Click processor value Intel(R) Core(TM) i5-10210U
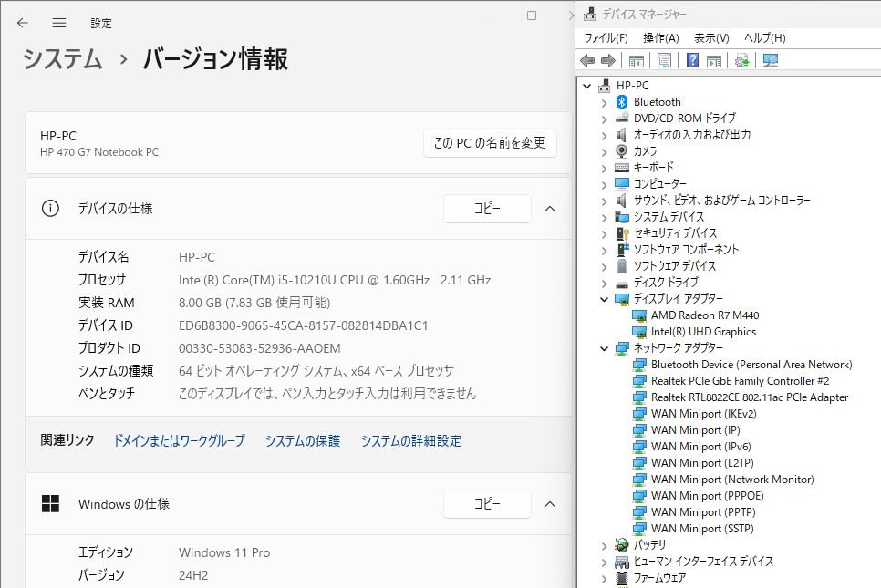Viewport: 881px width, 588px height. tap(335, 280)
